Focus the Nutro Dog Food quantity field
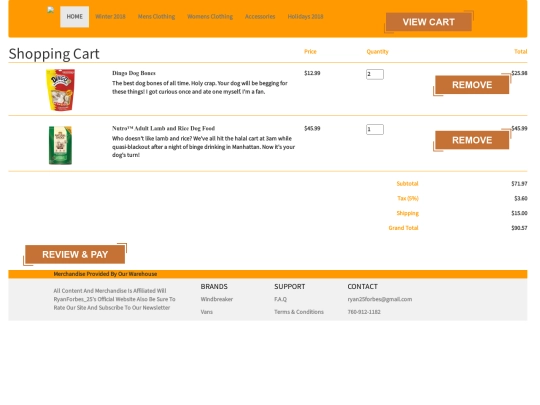 coord(375,129)
